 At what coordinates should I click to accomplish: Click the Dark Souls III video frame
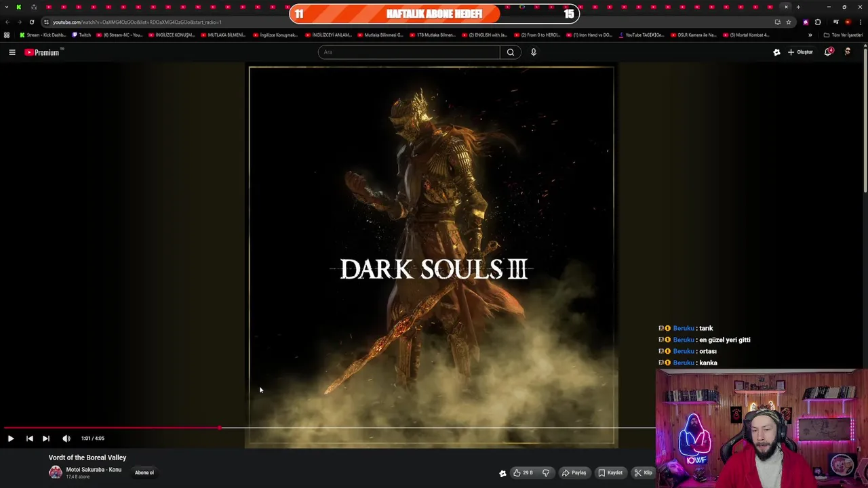[432, 256]
